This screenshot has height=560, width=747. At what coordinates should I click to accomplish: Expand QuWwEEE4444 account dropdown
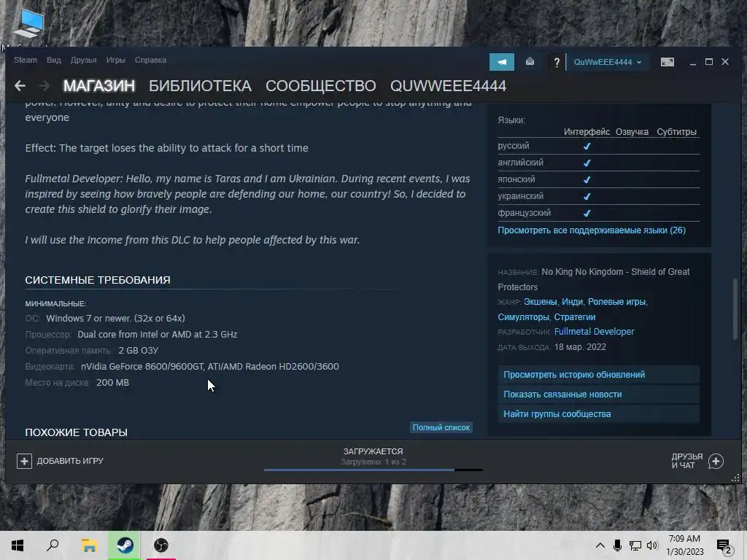point(608,63)
